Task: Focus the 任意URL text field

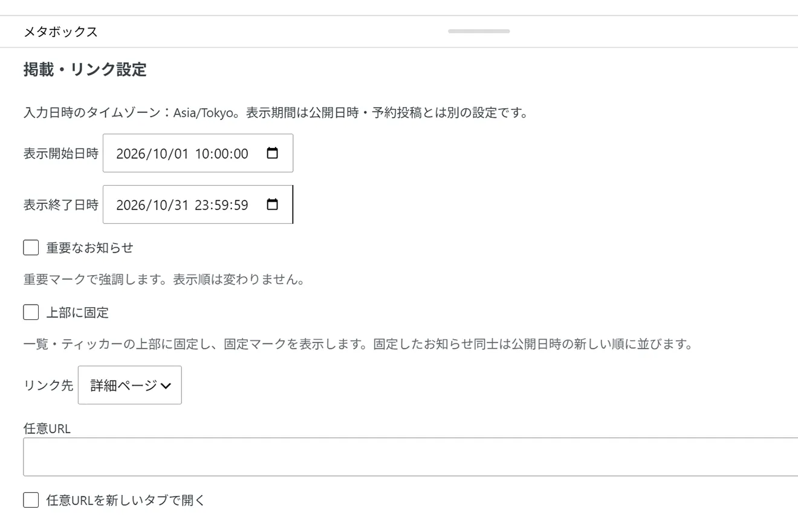Action: click(x=410, y=456)
